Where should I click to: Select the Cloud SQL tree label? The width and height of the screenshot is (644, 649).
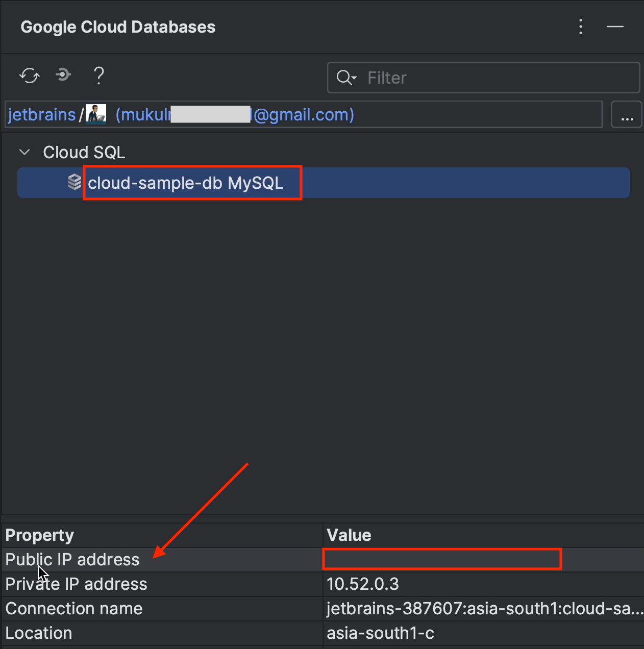coord(84,152)
